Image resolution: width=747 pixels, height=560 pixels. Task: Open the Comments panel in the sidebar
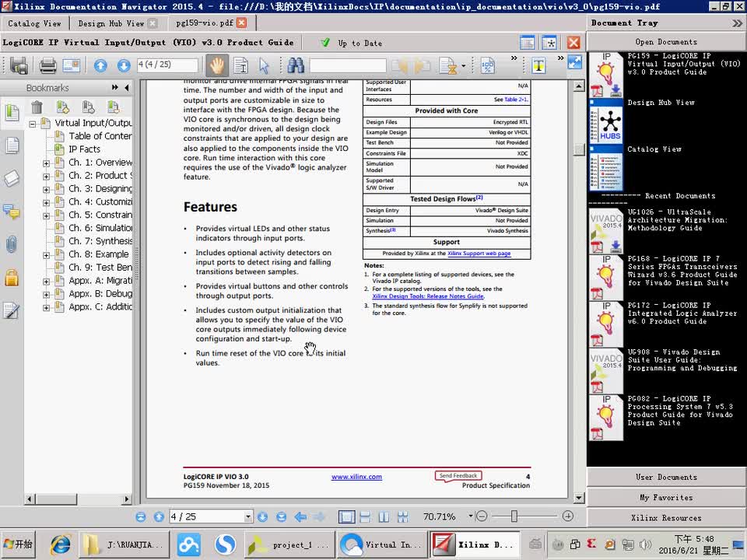pyautogui.click(x=12, y=211)
